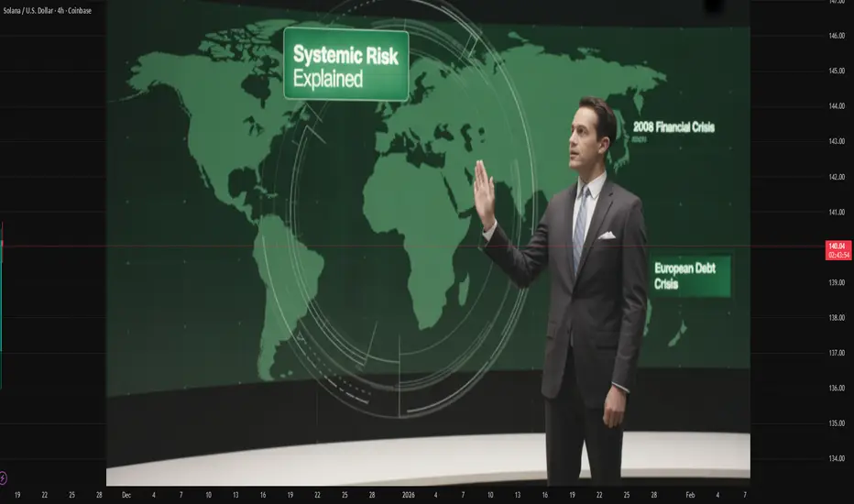The width and height of the screenshot is (854, 504).
Task: Click the 135.00 price axis label
Action: tap(837, 423)
